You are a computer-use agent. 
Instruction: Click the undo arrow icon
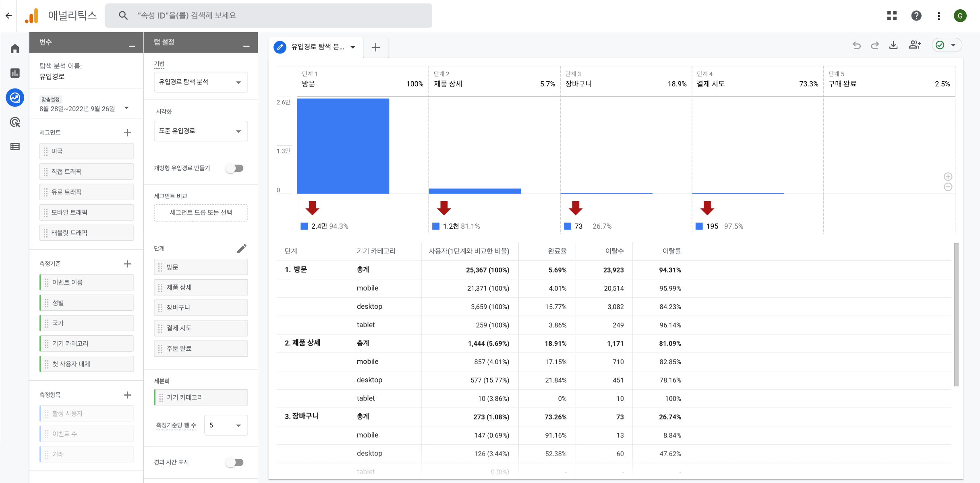tap(856, 45)
